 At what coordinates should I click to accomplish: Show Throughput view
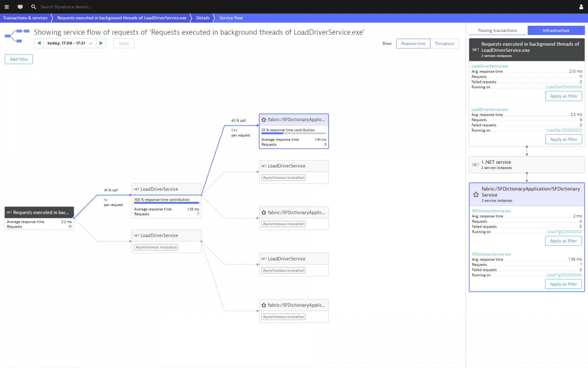click(x=444, y=43)
